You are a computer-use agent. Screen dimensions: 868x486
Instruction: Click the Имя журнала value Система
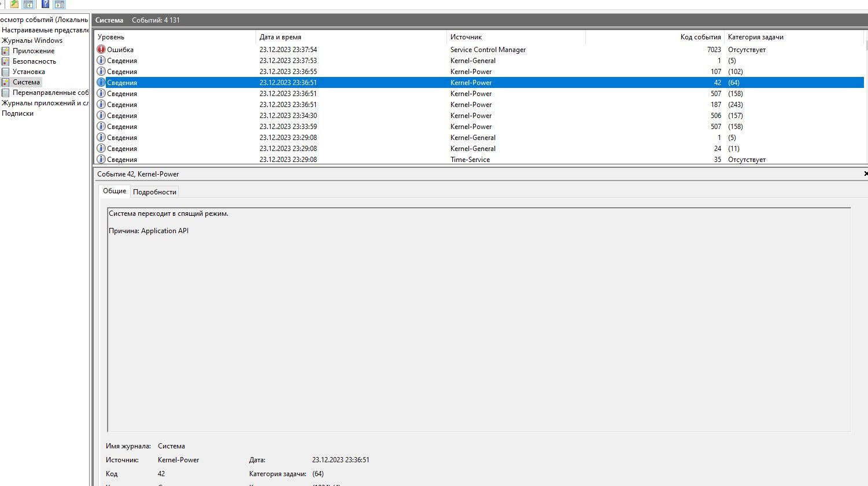pyautogui.click(x=171, y=446)
